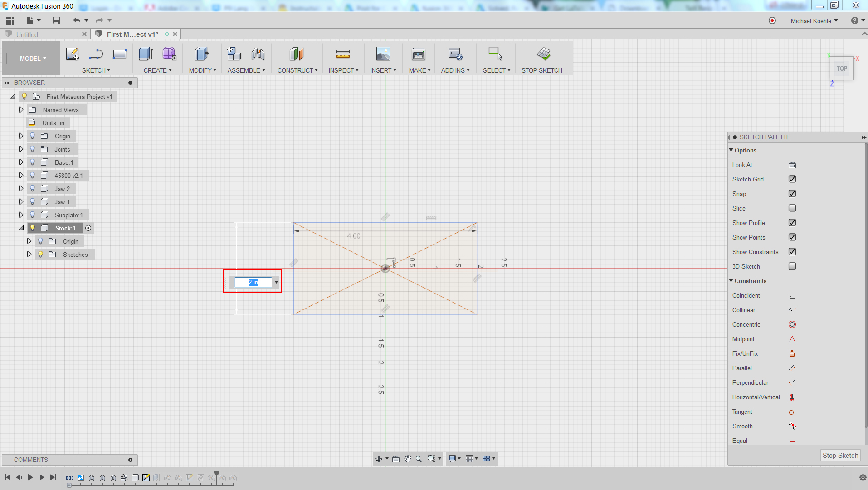This screenshot has width=868, height=490.
Task: Click the Measure inspect icon
Action: (x=343, y=54)
